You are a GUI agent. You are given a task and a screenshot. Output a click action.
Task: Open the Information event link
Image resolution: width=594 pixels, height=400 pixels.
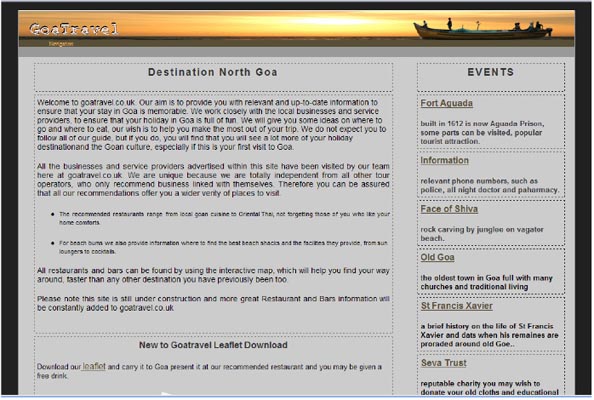[444, 161]
